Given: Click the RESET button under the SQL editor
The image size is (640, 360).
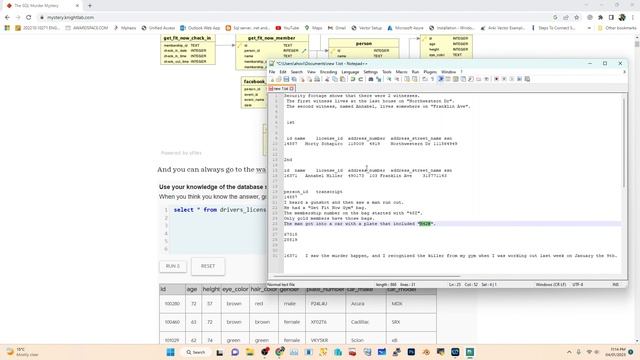Looking at the screenshot, I should [x=208, y=266].
